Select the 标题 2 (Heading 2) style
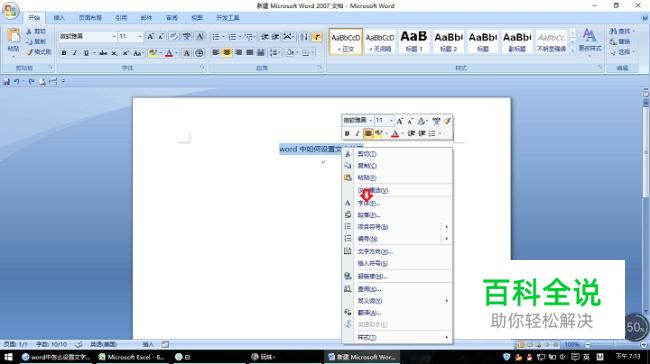The height and width of the screenshot is (364, 650). 448,41
